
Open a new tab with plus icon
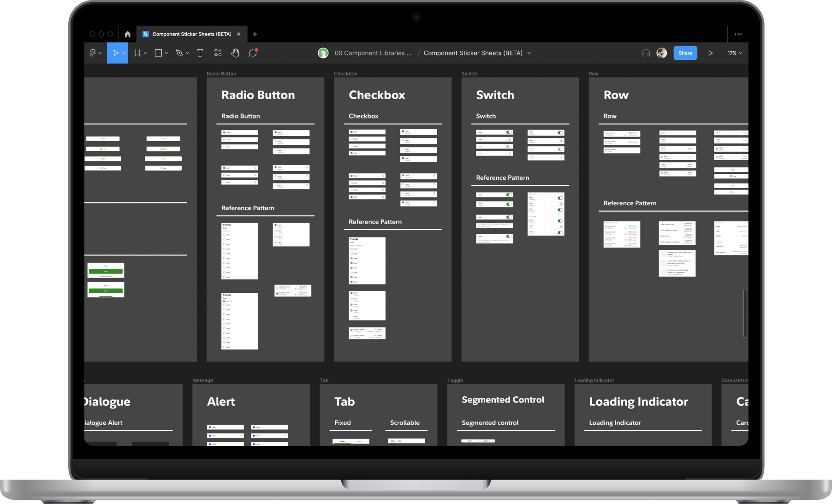coord(255,34)
